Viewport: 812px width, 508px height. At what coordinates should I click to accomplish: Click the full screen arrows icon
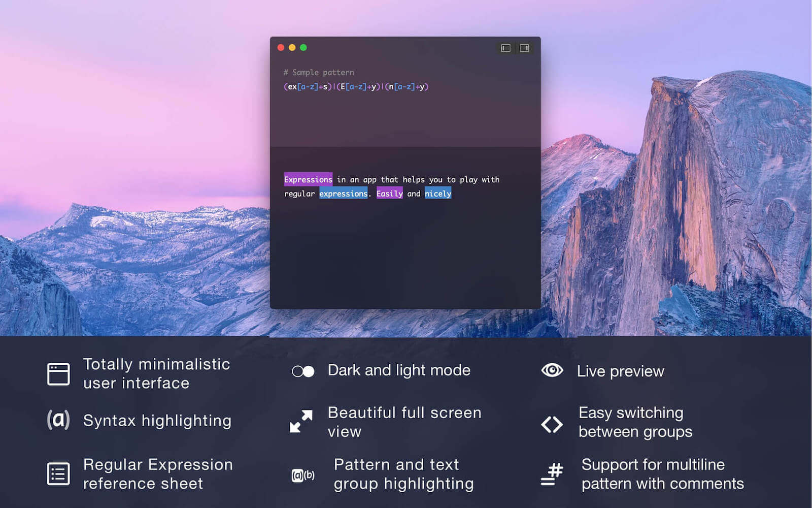coord(301,421)
